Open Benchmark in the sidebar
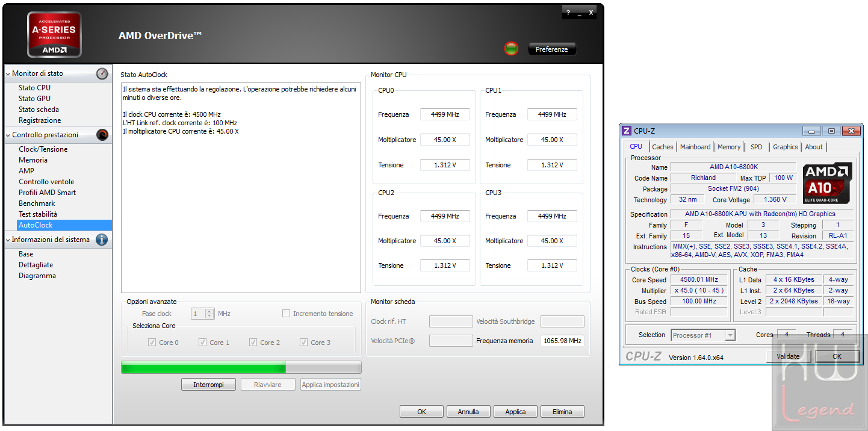 click(x=37, y=203)
